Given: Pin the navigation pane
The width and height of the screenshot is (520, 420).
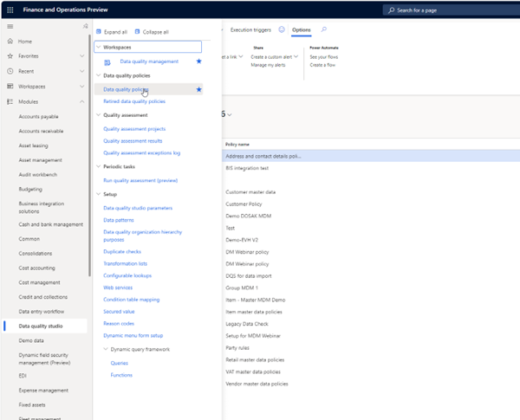Looking at the screenshot, I should pyautogui.click(x=85, y=26).
